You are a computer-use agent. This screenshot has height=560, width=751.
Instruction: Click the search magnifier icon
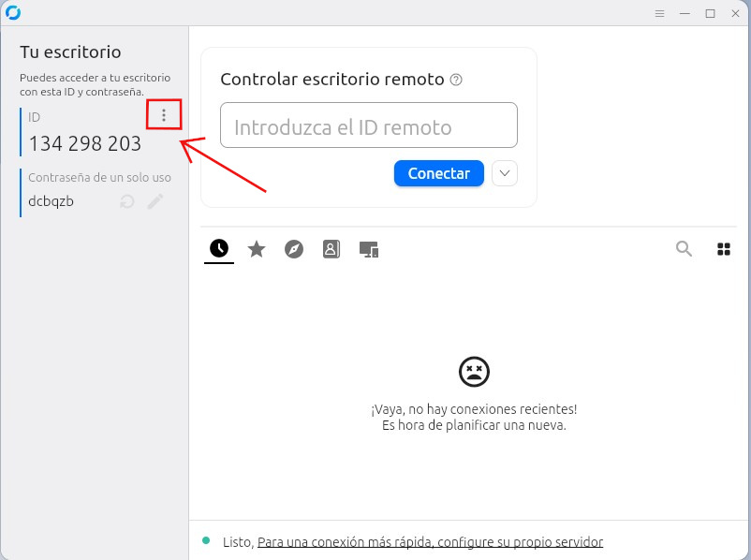pyautogui.click(x=684, y=248)
